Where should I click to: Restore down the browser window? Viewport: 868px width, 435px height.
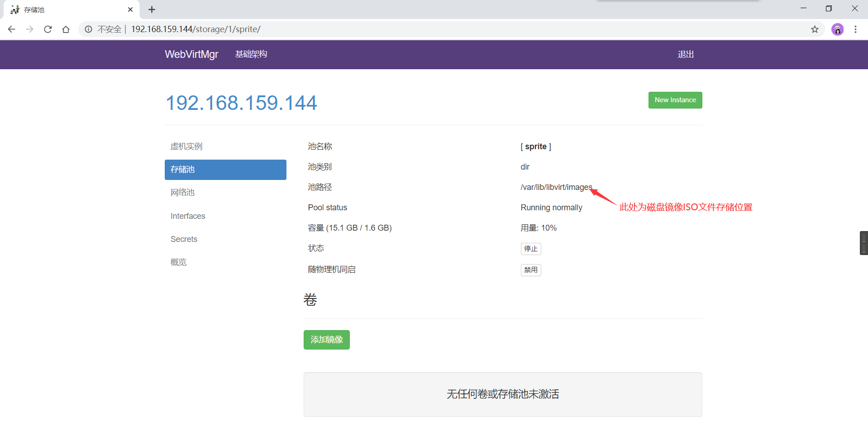829,8
